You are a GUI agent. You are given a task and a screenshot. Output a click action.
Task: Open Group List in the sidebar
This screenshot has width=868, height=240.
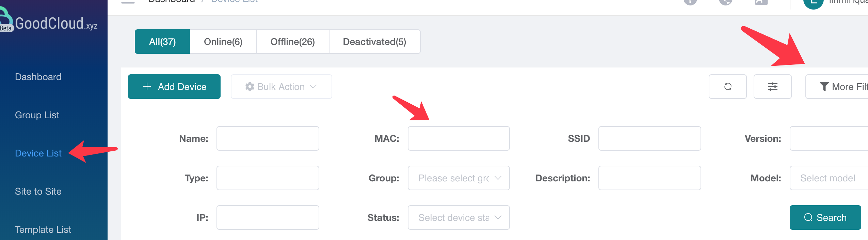pyautogui.click(x=37, y=115)
